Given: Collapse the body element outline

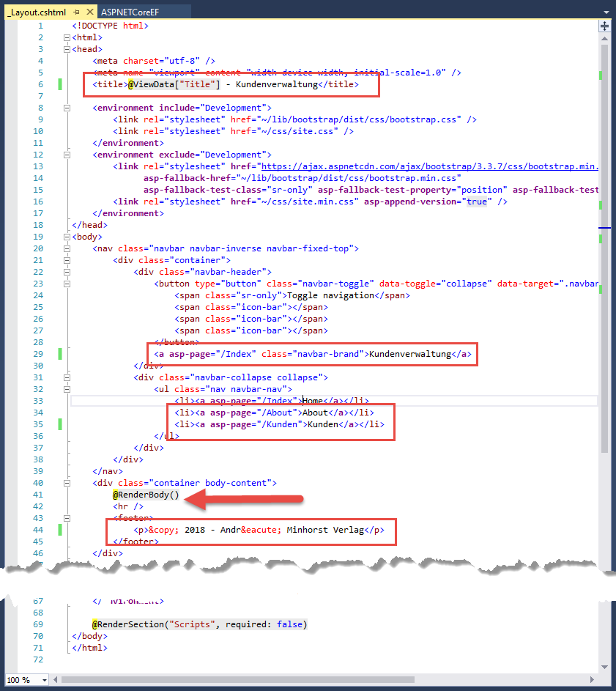Looking at the screenshot, I should [67, 237].
